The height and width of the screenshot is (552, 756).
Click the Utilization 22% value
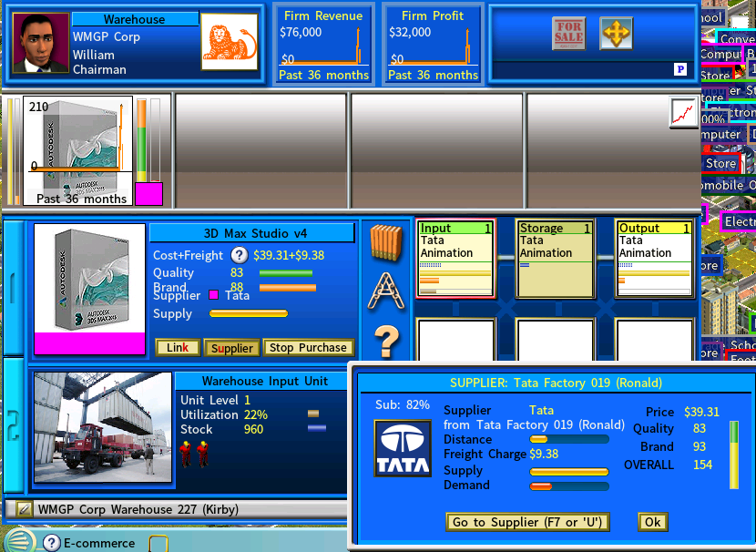click(x=256, y=414)
